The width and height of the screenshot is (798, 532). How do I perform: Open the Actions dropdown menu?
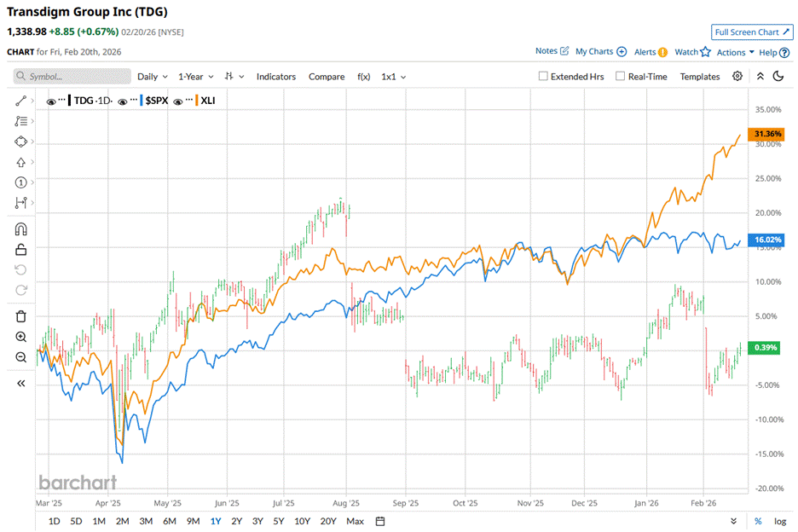pos(735,52)
